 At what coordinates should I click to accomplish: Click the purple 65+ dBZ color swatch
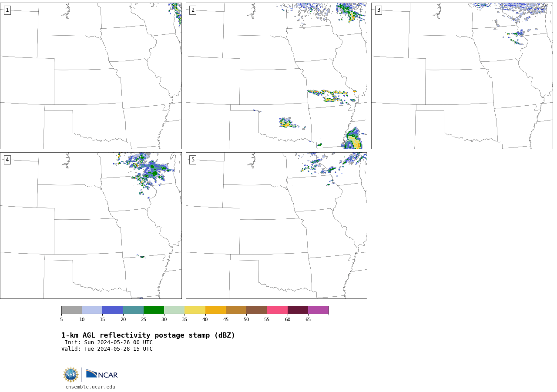click(319, 310)
